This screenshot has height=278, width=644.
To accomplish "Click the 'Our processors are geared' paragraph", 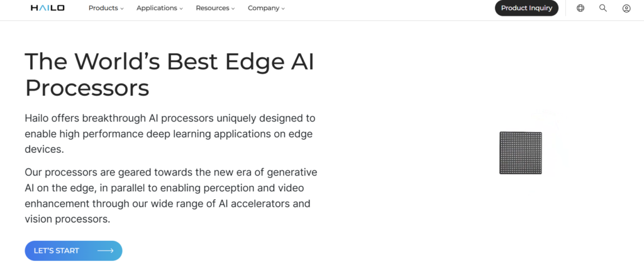I will (x=170, y=195).
